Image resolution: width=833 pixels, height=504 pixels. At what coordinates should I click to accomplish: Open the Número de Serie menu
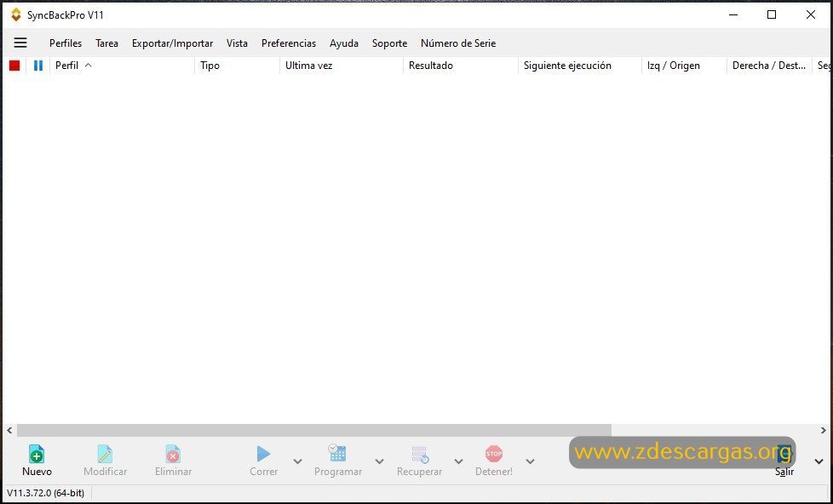(x=458, y=43)
